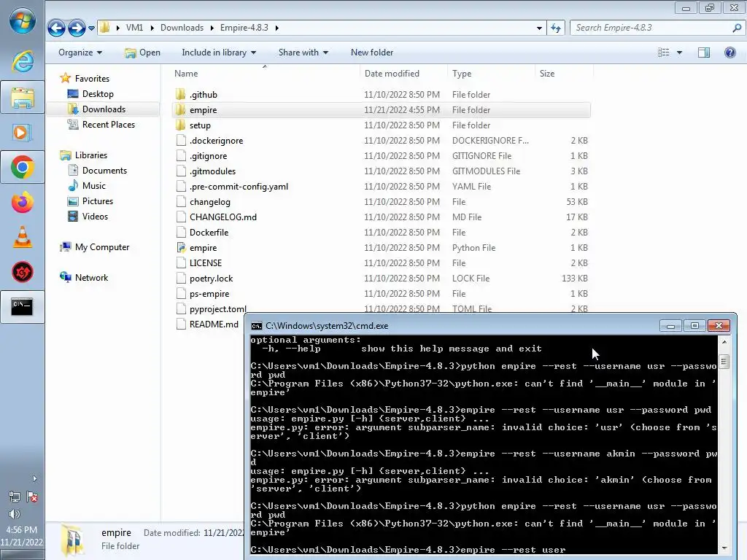This screenshot has width=747, height=560.
Task: Select the poetry.lock file
Action: click(x=211, y=278)
